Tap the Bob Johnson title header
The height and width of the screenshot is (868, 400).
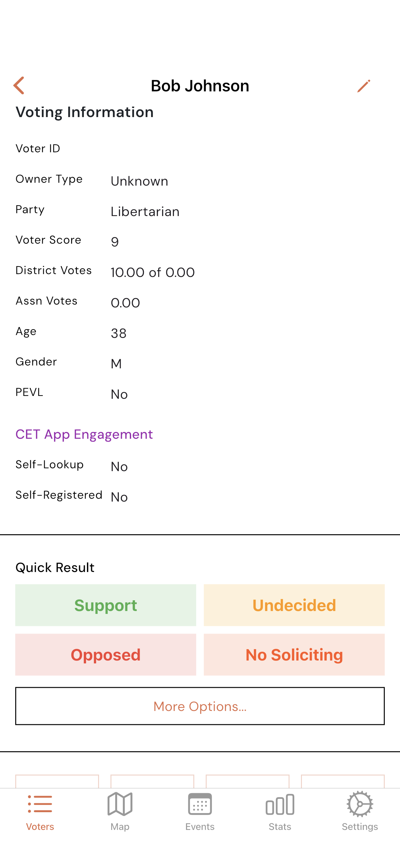[x=200, y=85]
